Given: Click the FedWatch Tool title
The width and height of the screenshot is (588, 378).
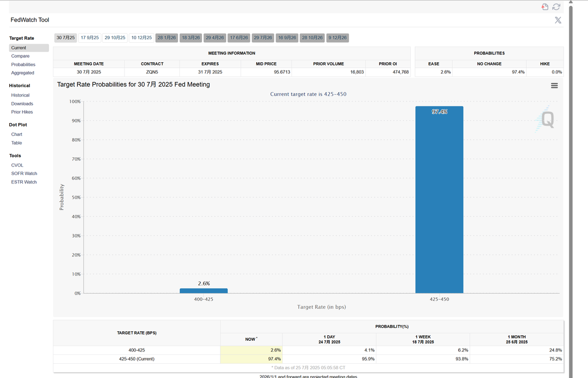Looking at the screenshot, I should click(x=30, y=20).
